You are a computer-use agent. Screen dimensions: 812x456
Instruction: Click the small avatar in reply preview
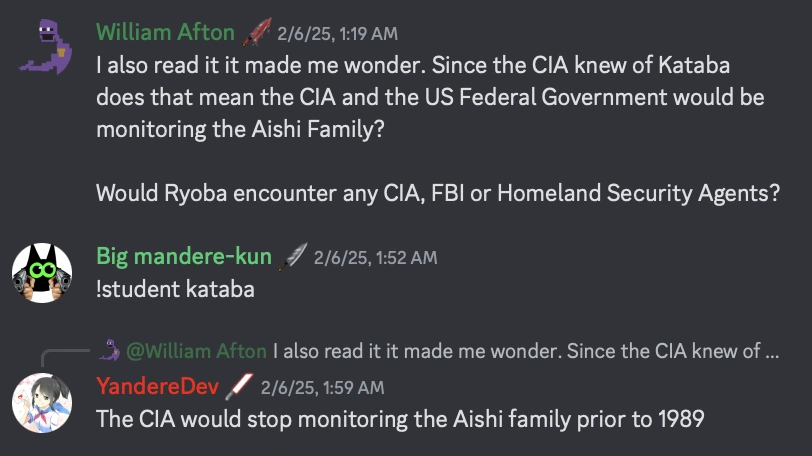point(109,350)
